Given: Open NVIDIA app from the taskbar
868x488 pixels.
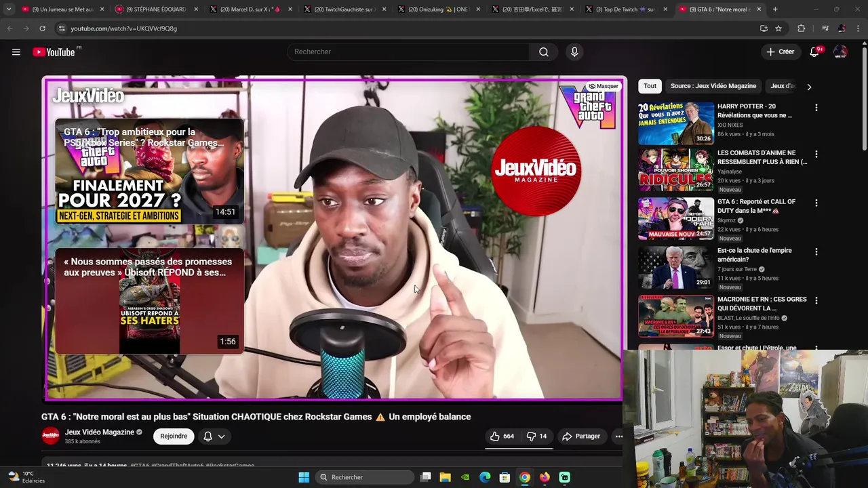Looking at the screenshot, I should click(465, 477).
